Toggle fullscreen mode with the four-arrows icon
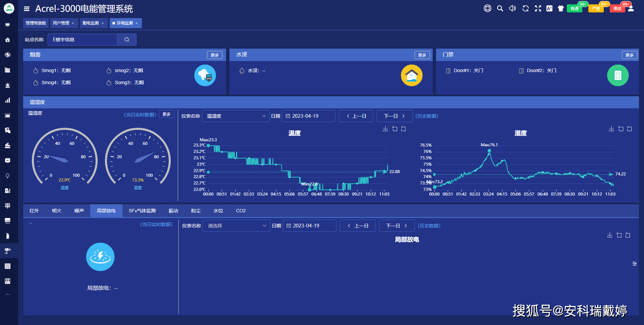This screenshot has height=325, width=644. point(538,8)
